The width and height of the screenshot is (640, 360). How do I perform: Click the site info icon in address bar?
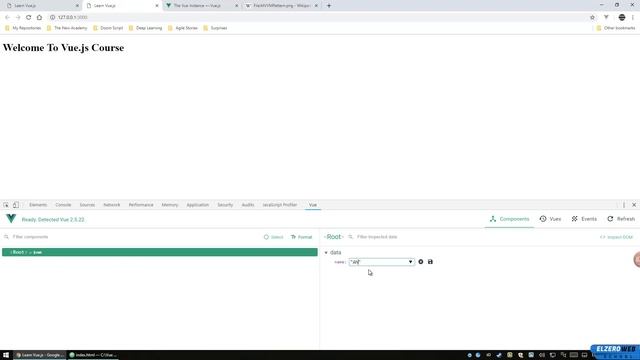(52, 17)
